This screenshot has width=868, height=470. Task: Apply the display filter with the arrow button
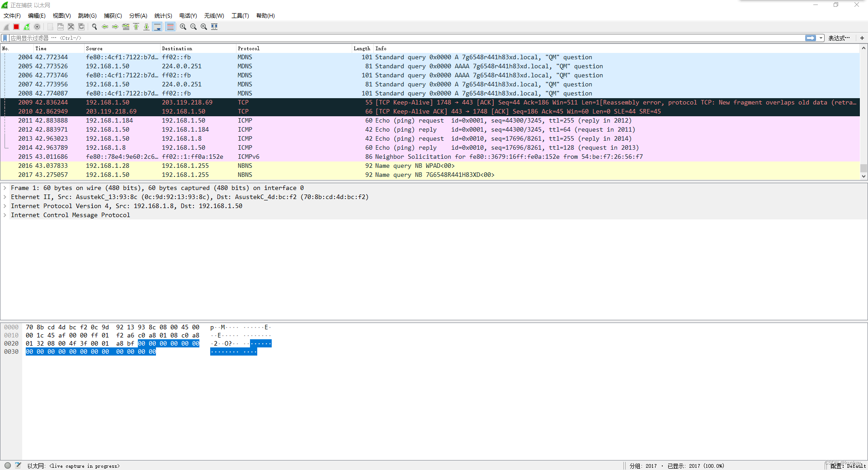(811, 38)
